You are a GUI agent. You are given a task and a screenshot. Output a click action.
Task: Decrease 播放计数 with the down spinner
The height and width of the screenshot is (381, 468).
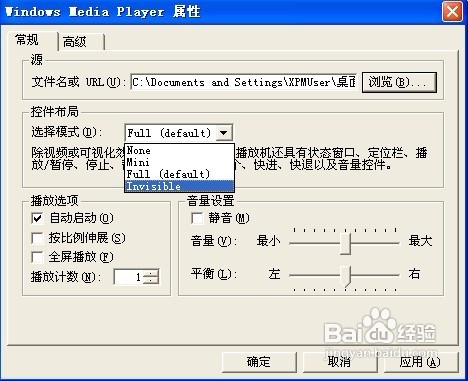151,281
